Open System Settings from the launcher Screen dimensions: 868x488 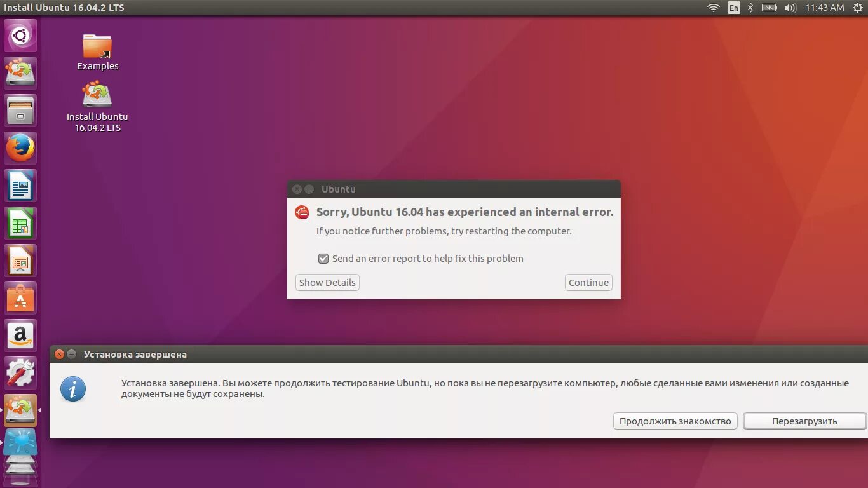[20, 373]
